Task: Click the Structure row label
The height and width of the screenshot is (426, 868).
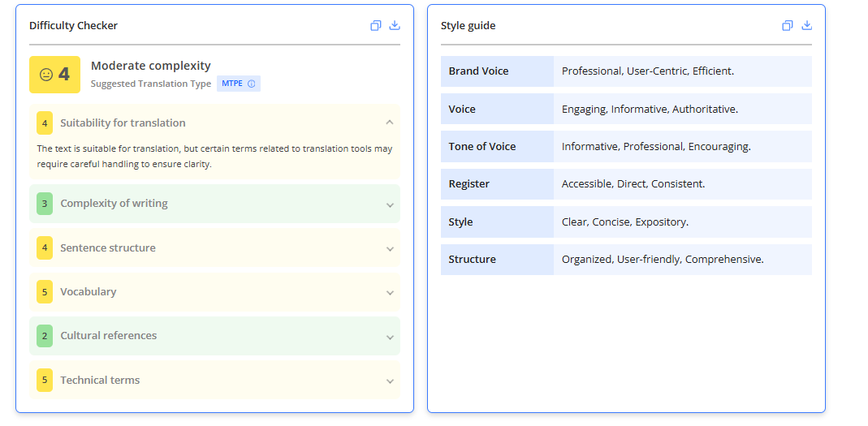Action: [473, 260]
